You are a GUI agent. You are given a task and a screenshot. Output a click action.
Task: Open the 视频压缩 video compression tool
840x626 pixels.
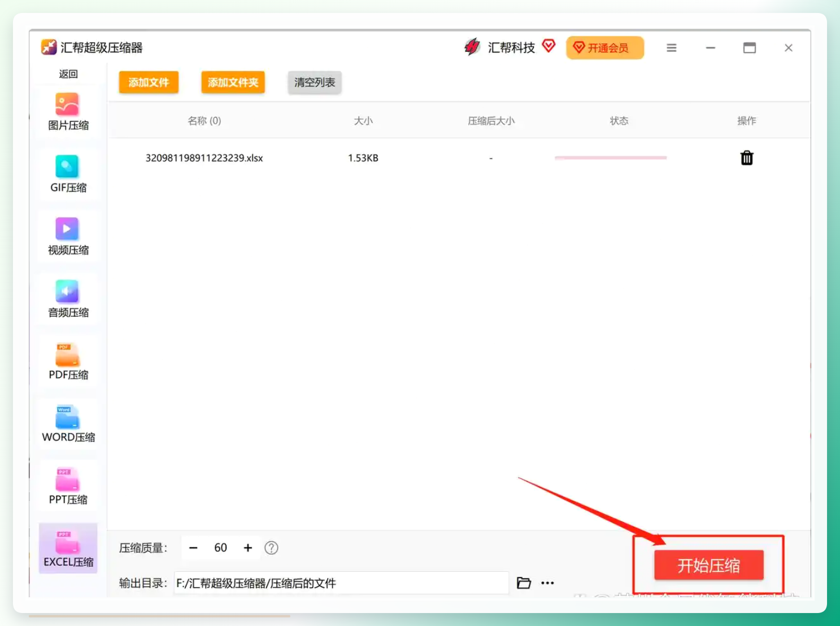(68, 237)
